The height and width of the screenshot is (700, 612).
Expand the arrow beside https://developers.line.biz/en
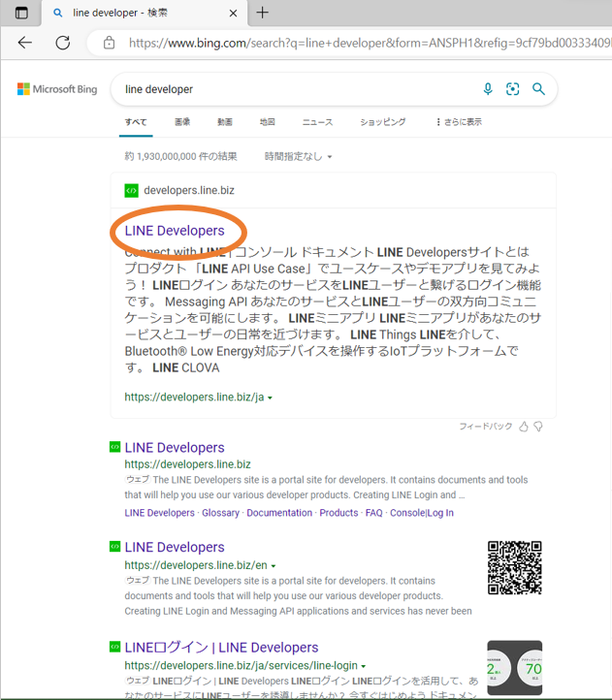pyautogui.click(x=274, y=566)
